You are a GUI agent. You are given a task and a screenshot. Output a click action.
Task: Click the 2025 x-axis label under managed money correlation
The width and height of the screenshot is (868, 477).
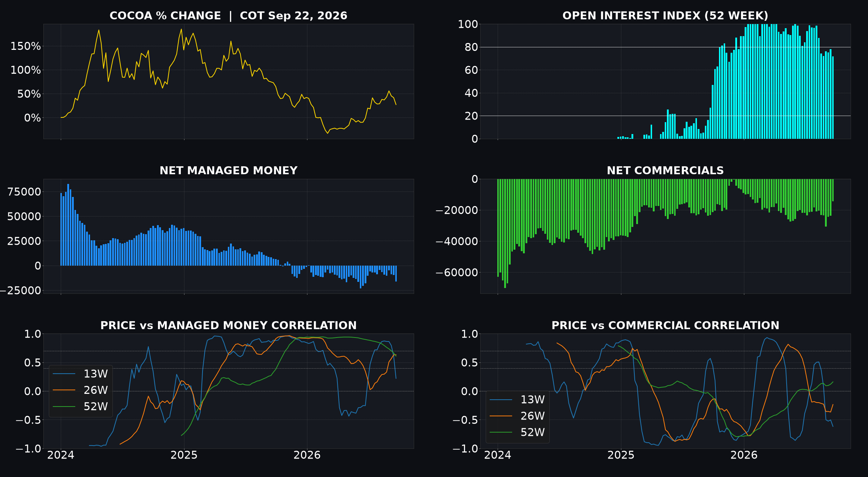(x=184, y=455)
